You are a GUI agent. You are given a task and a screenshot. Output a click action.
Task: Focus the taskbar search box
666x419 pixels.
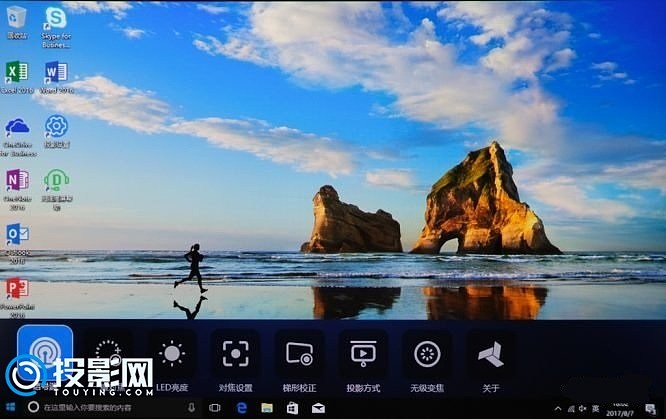[108, 407]
